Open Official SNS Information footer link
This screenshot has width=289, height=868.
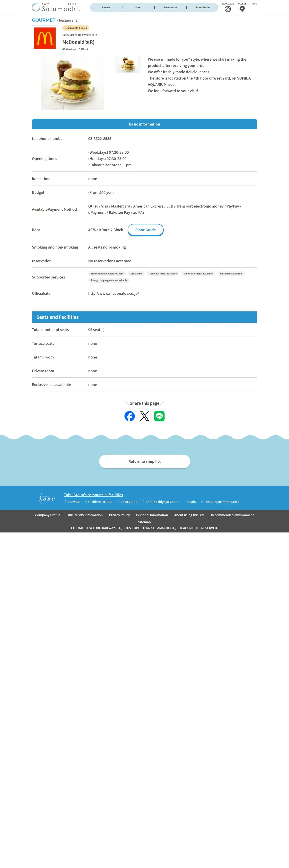coord(84,515)
